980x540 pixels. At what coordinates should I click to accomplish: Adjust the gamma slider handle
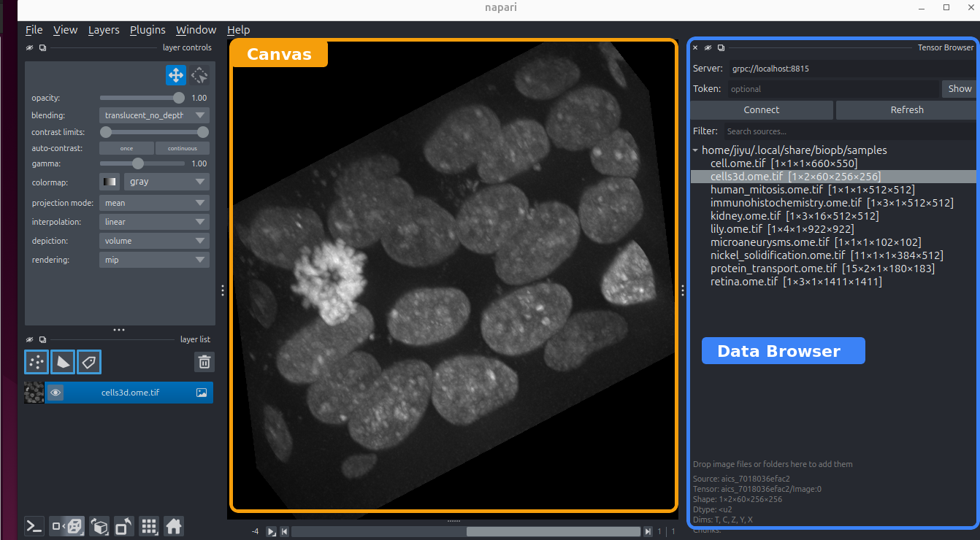click(138, 163)
